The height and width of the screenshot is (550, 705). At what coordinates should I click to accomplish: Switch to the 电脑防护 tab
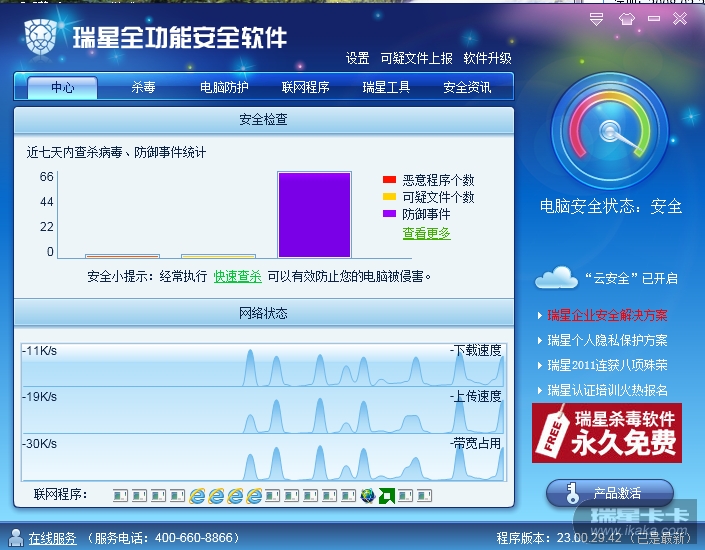[224, 87]
